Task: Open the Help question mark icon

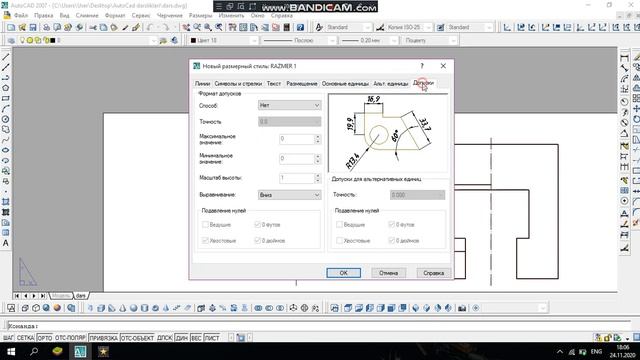Action: click(300, 27)
